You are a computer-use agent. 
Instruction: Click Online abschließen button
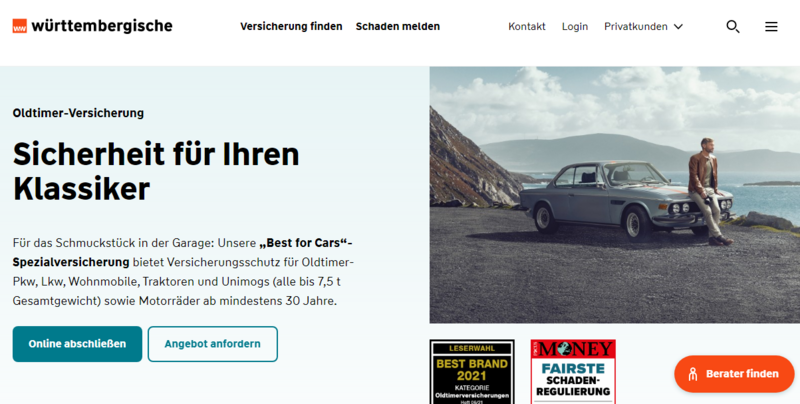click(78, 344)
